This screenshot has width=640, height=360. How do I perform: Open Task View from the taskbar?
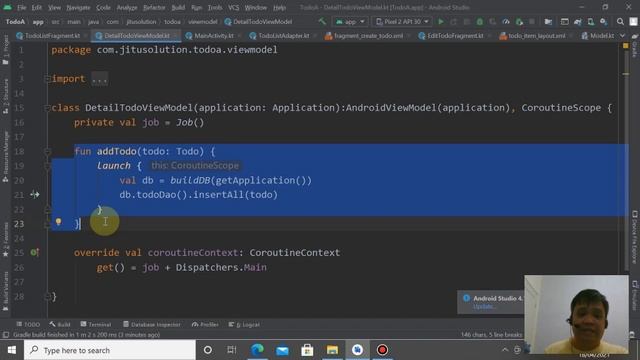click(231, 350)
